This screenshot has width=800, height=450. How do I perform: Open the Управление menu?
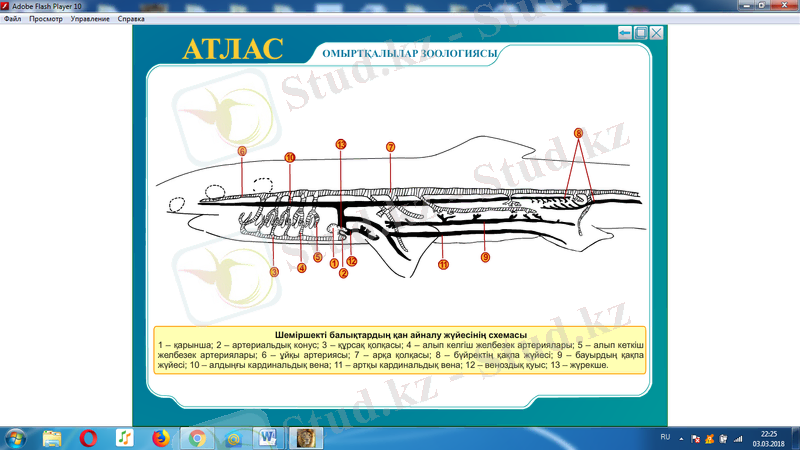90,19
